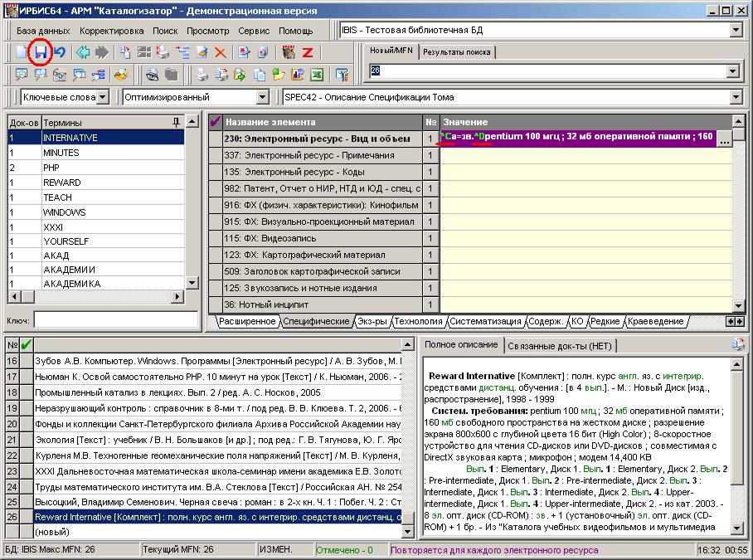Toggle mark checkbox for record row 16

click(x=26, y=360)
